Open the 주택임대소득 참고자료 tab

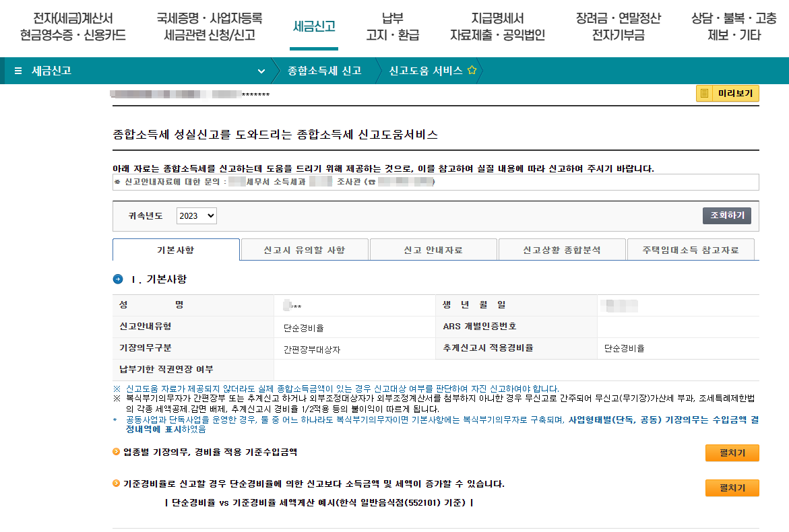[691, 248]
